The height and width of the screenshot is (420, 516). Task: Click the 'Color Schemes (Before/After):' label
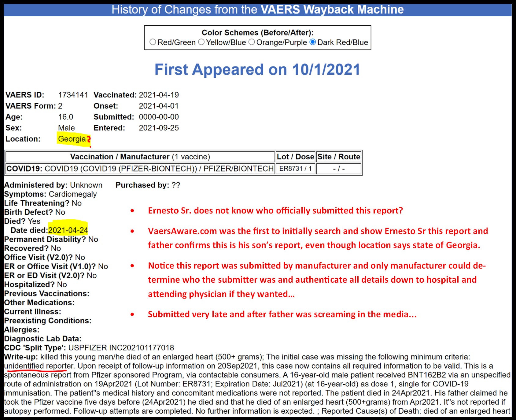tap(258, 32)
